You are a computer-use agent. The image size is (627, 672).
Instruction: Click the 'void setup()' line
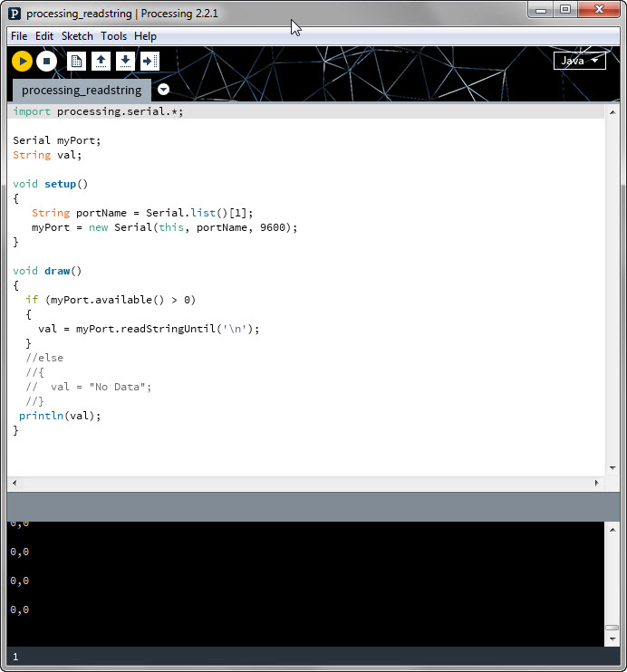coord(50,184)
